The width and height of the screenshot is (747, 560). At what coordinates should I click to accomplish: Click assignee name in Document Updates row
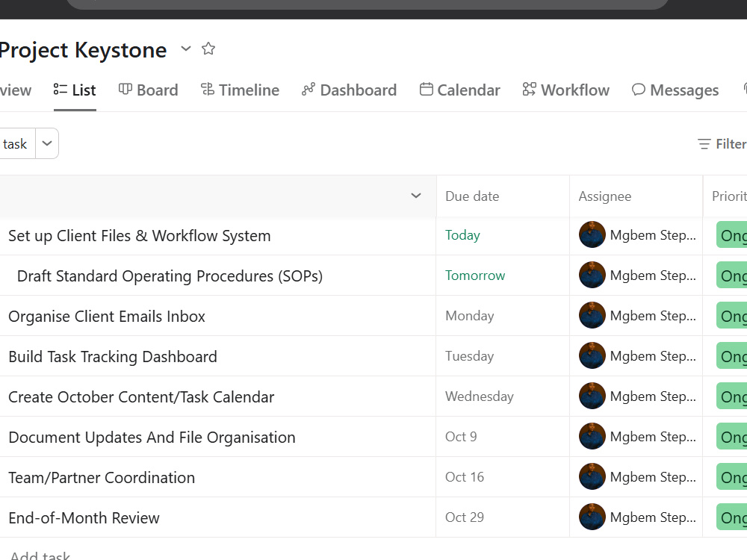[653, 437]
